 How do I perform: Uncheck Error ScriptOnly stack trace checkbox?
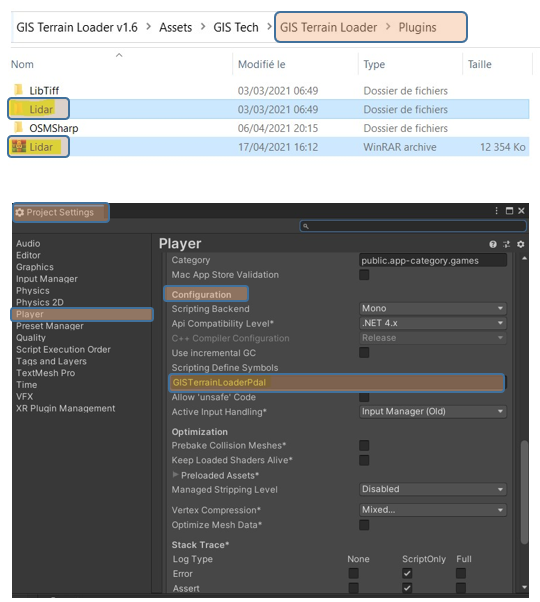pos(407,574)
